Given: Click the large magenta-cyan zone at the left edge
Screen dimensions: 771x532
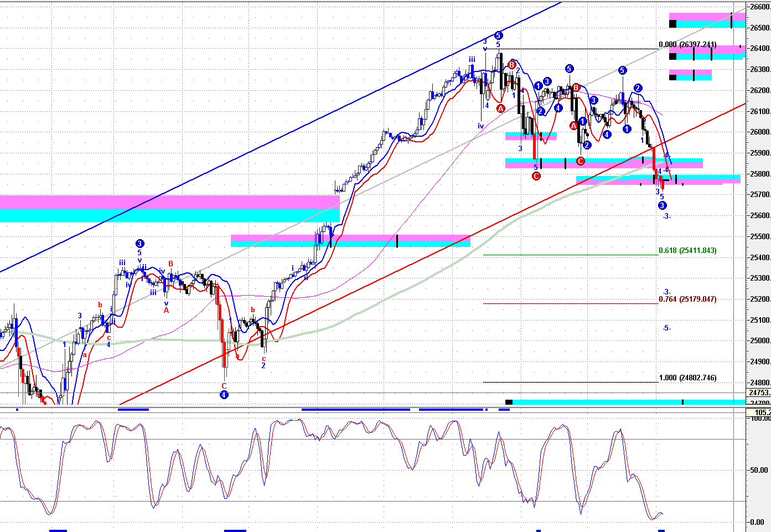Looking at the screenshot, I should 166,208.
